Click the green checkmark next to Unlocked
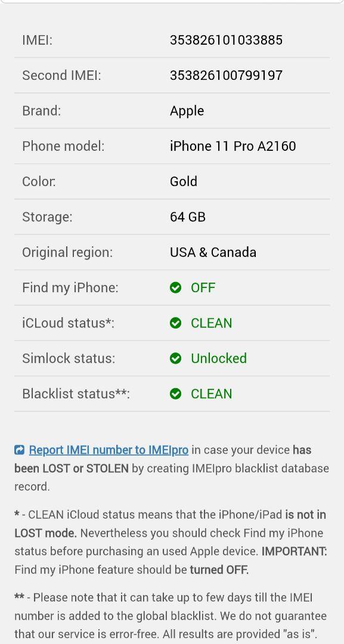 (x=175, y=358)
